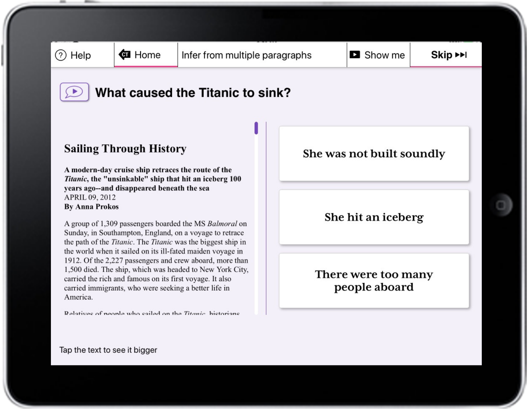Pick "There were too many people aboard"
This screenshot has width=532, height=411.
[x=374, y=281]
